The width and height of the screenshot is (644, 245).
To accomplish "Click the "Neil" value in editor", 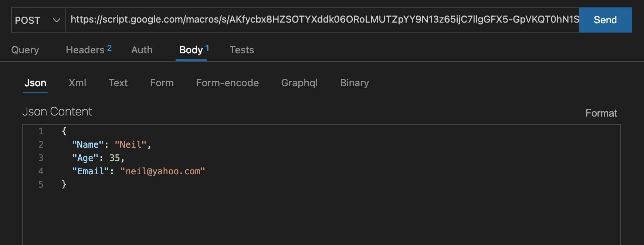I will (x=131, y=145).
